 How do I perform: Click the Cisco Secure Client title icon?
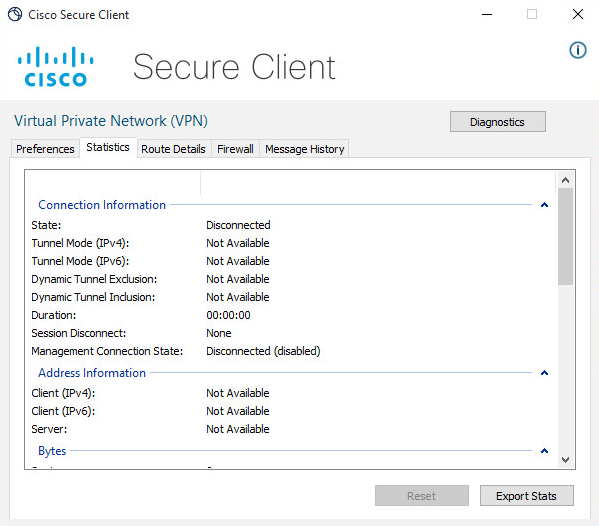pyautogui.click(x=15, y=15)
